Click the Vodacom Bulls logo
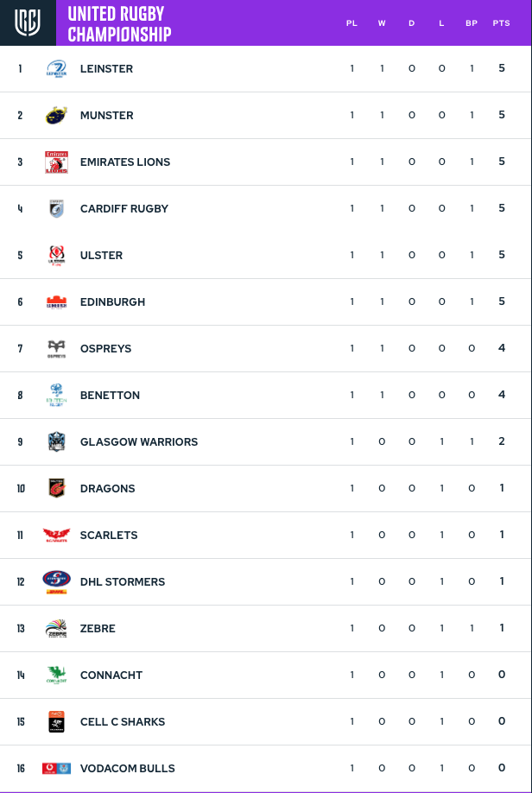The image size is (532, 793). click(56, 768)
